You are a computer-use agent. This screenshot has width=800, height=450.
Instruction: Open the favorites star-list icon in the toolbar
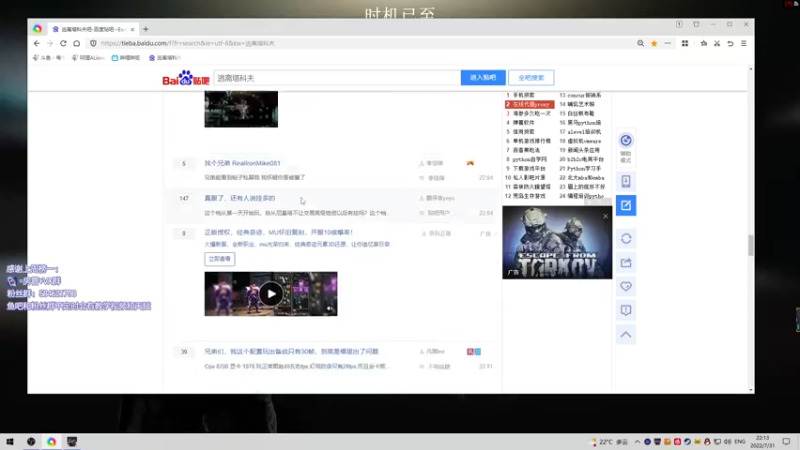(x=704, y=43)
